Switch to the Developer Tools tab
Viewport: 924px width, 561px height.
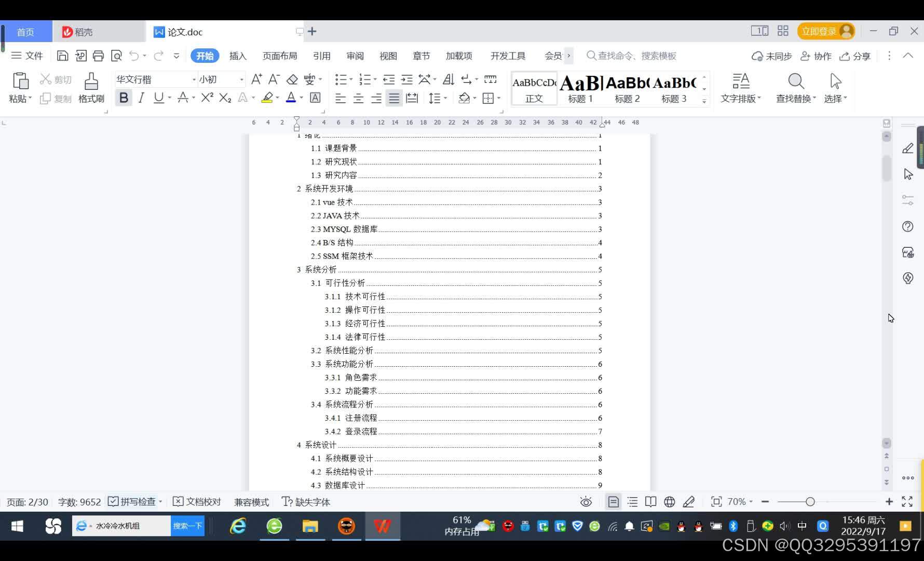pos(508,56)
